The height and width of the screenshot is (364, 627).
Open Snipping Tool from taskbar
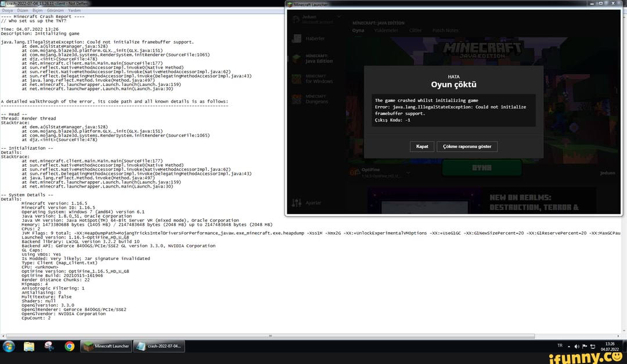pos(49,347)
